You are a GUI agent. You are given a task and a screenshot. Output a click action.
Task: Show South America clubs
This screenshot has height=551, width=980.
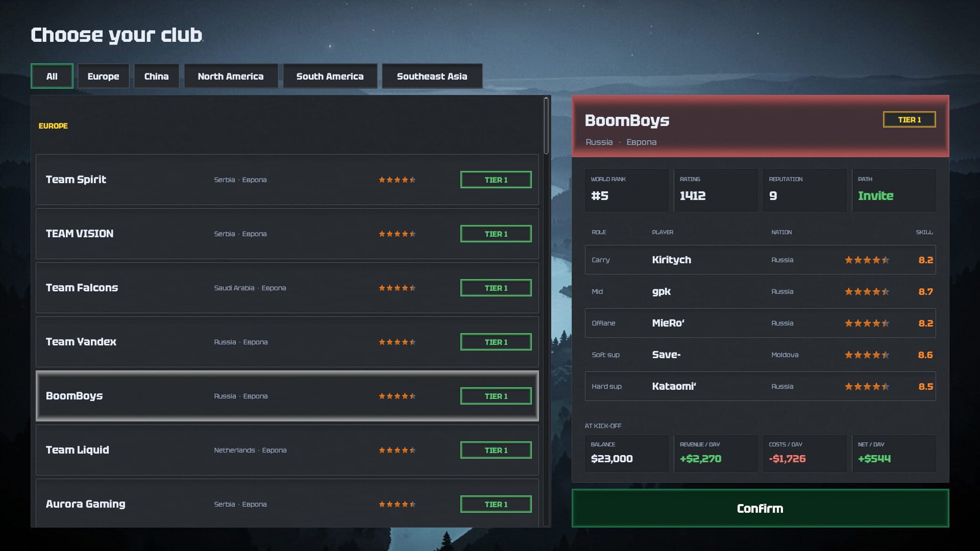point(330,76)
